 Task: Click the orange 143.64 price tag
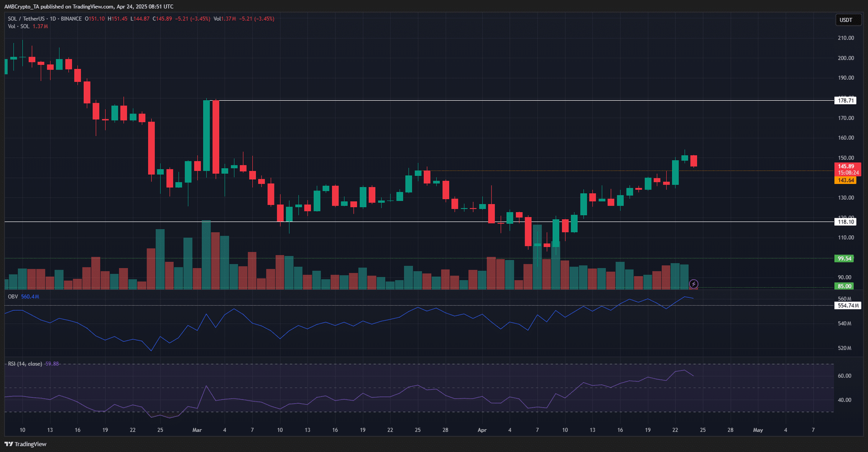click(x=845, y=180)
